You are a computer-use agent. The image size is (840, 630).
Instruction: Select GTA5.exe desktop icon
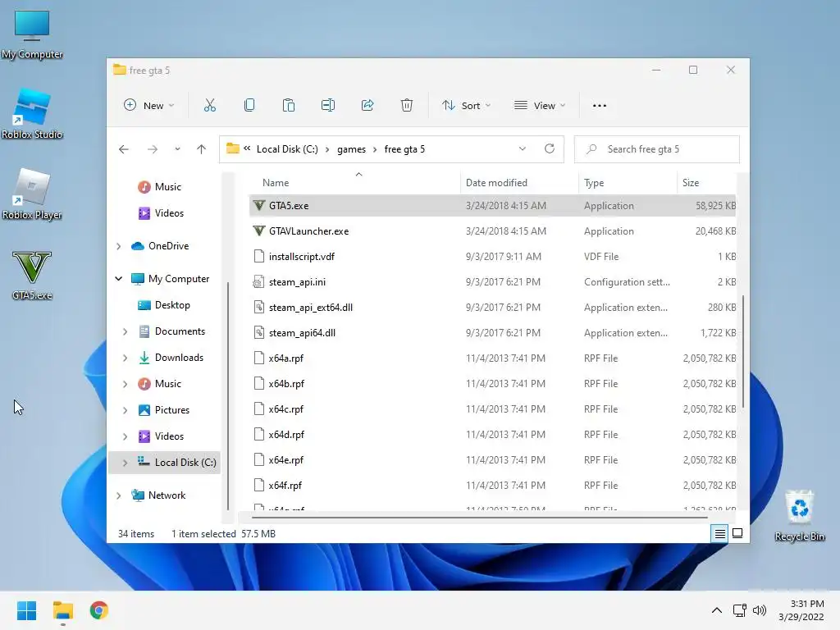click(32, 276)
